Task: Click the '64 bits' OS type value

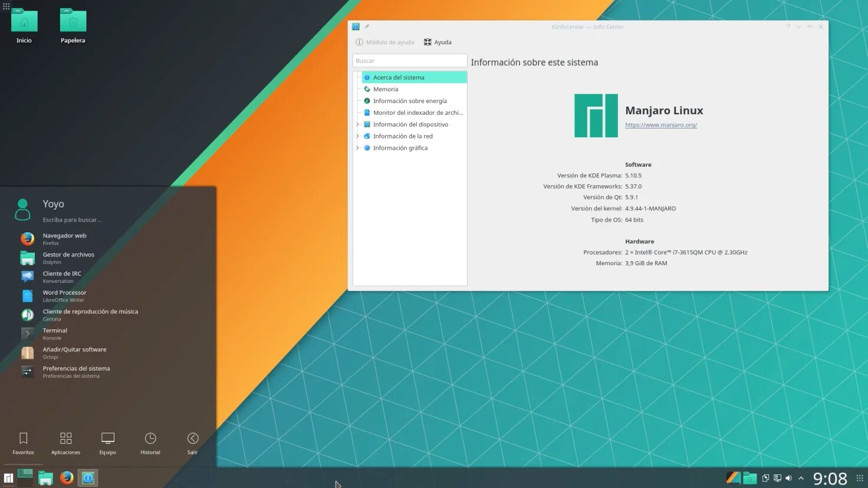Action: click(634, 220)
